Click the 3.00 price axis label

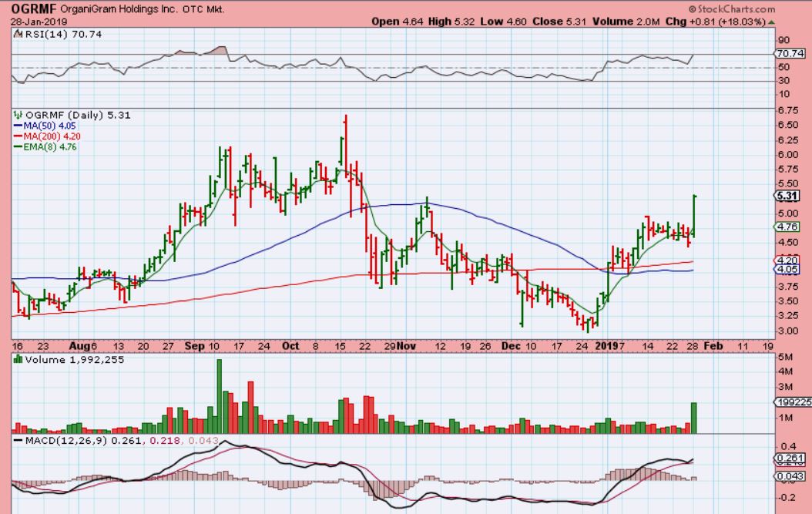(x=788, y=331)
